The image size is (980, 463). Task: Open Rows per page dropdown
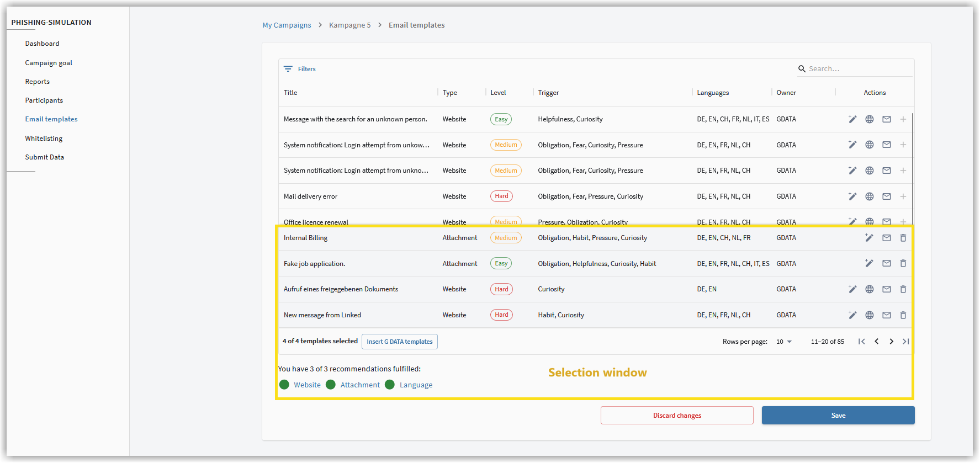click(x=784, y=342)
